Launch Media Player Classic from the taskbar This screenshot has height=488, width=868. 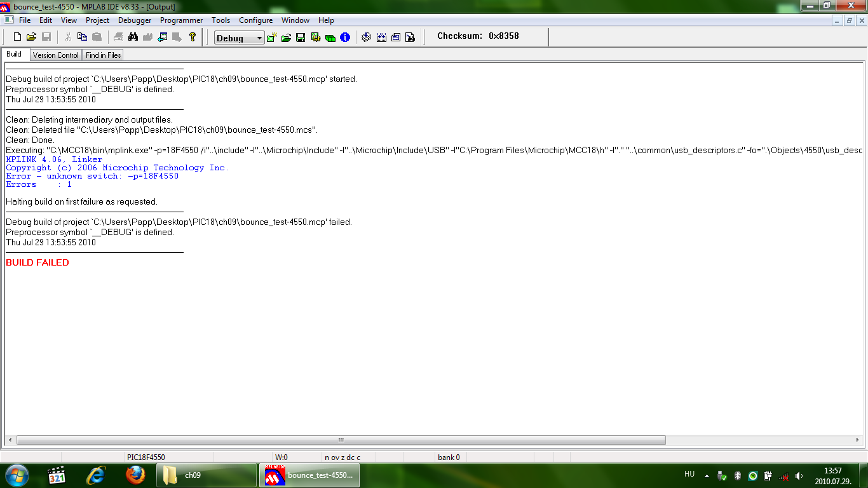pyautogui.click(x=57, y=475)
